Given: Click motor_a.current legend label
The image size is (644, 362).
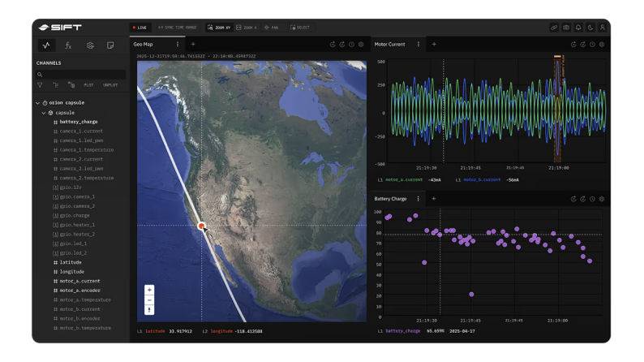Looking at the screenshot, I should tap(404, 180).
